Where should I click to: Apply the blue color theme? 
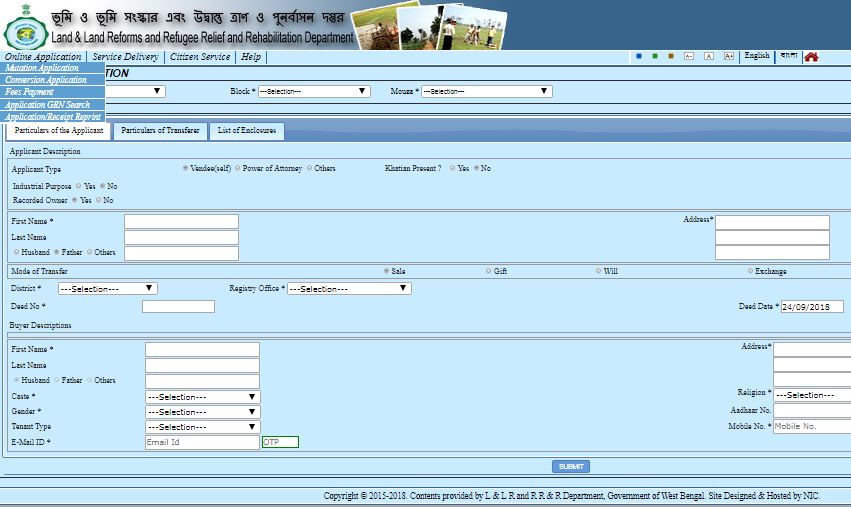[639, 57]
